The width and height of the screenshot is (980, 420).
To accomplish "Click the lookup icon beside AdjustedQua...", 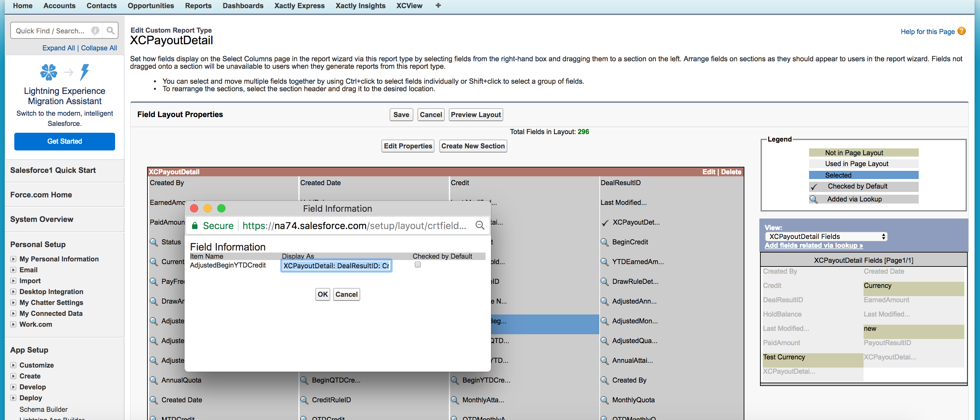I will [x=604, y=341].
